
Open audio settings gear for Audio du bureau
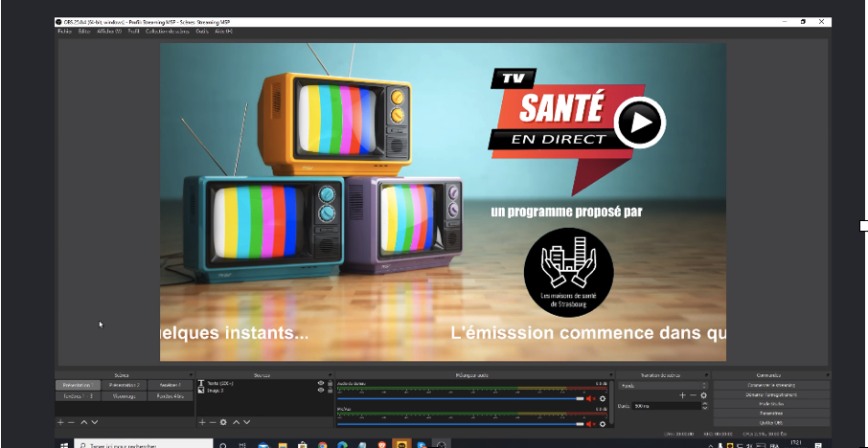tap(603, 399)
